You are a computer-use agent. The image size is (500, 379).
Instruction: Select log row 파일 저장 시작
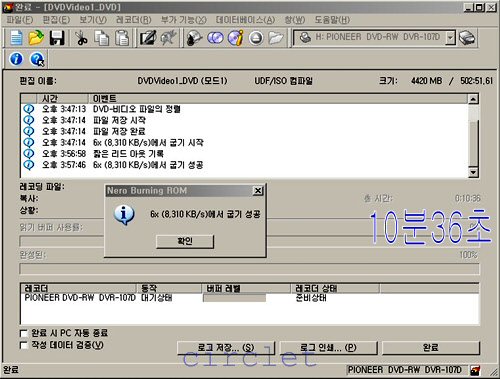(x=244, y=120)
